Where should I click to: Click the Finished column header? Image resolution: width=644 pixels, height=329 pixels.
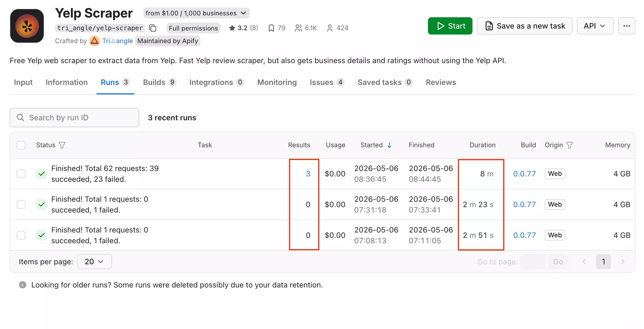tap(422, 145)
